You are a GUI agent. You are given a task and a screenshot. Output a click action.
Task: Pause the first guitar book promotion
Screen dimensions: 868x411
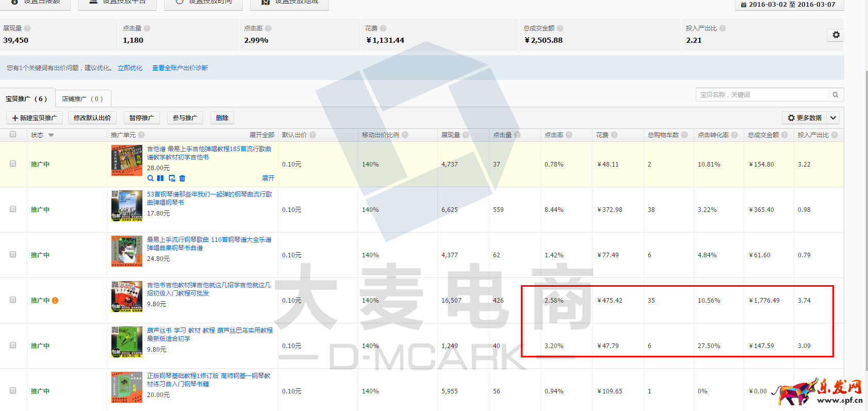pos(160,178)
